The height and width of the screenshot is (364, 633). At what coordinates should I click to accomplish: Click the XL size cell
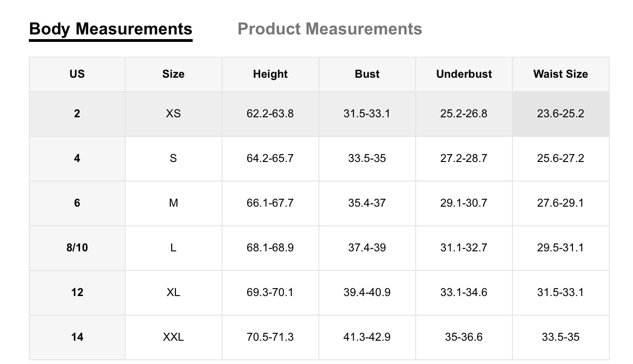click(173, 292)
